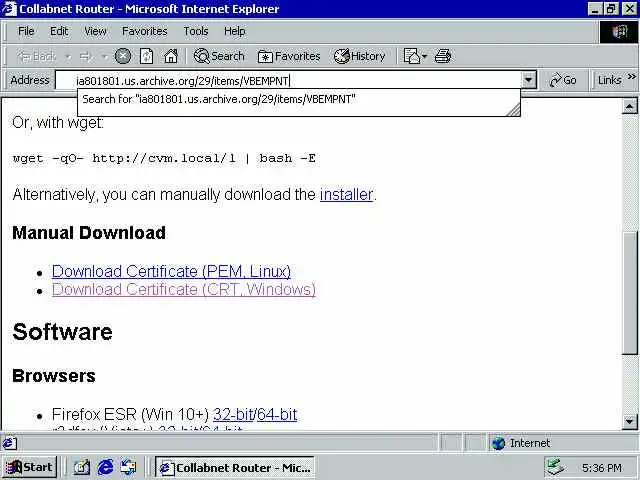Click the scrollbar down arrow
Image resolution: width=640 pixels, height=480 pixels.
pos(629,421)
